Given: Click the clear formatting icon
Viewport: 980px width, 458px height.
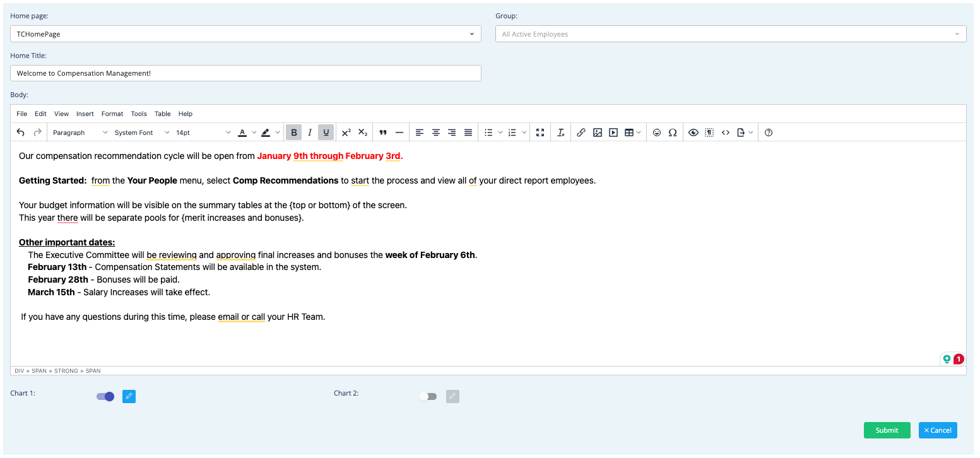Looking at the screenshot, I should (561, 132).
